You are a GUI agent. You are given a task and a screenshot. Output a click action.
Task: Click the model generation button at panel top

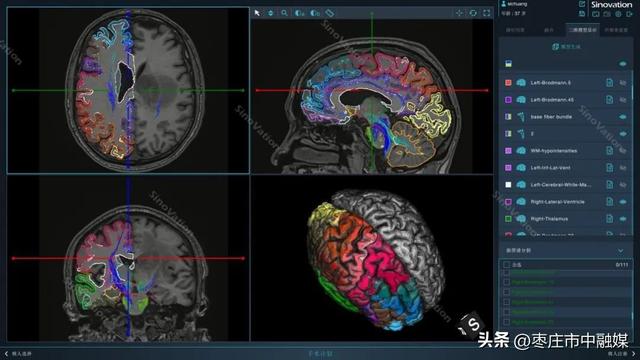pos(566,47)
